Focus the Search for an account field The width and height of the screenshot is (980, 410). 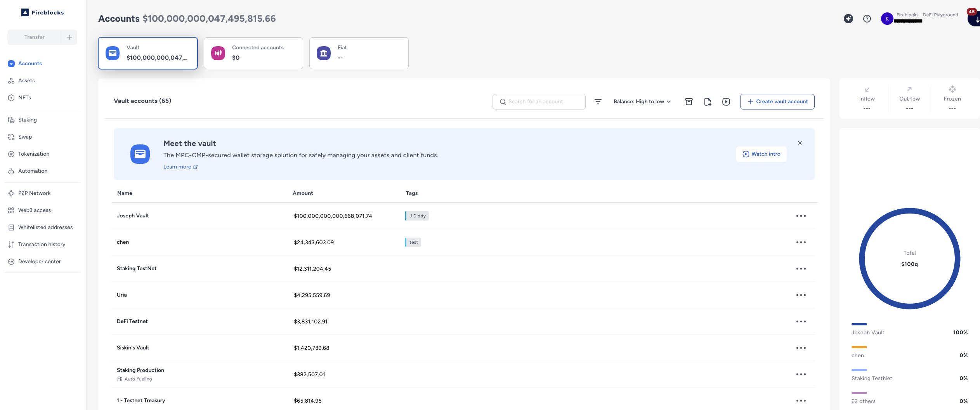pos(539,102)
